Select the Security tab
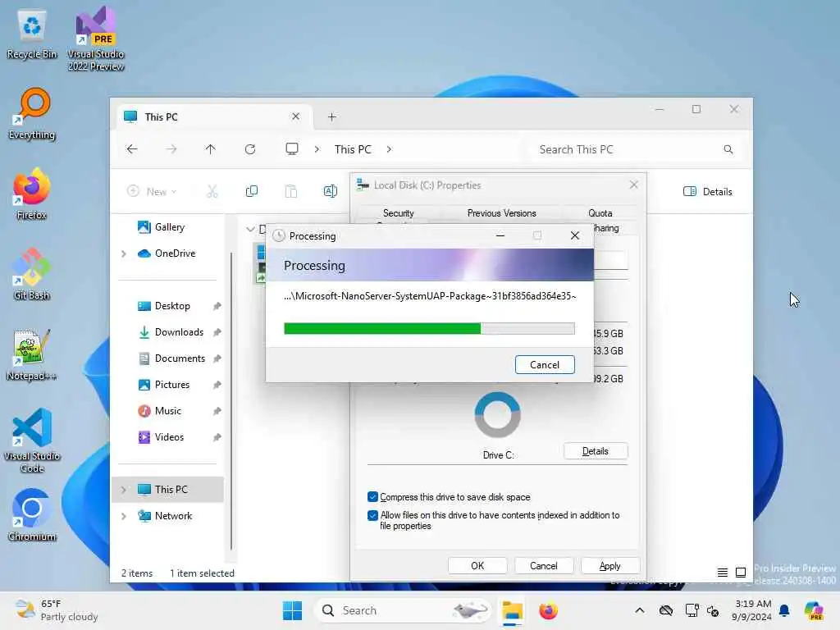 coord(399,212)
